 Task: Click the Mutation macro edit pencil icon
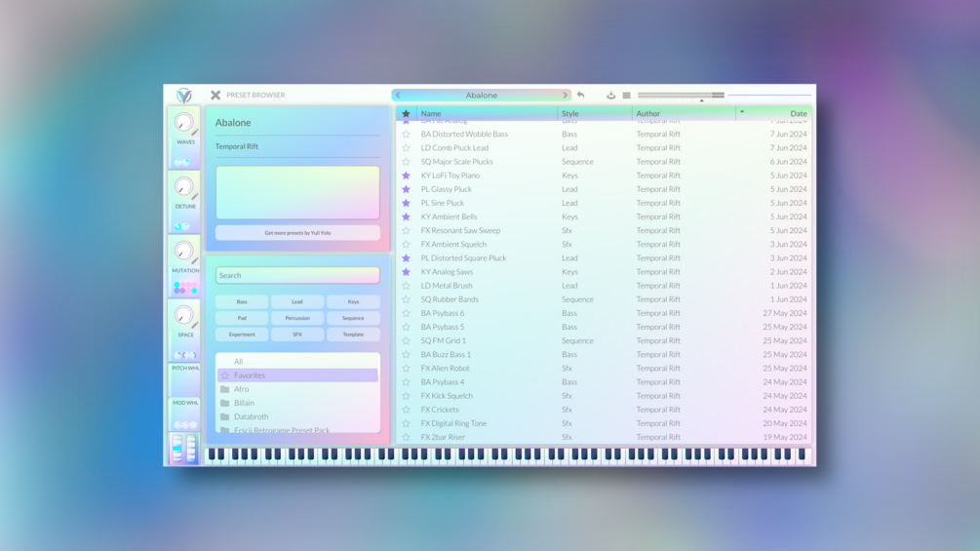[x=195, y=260]
